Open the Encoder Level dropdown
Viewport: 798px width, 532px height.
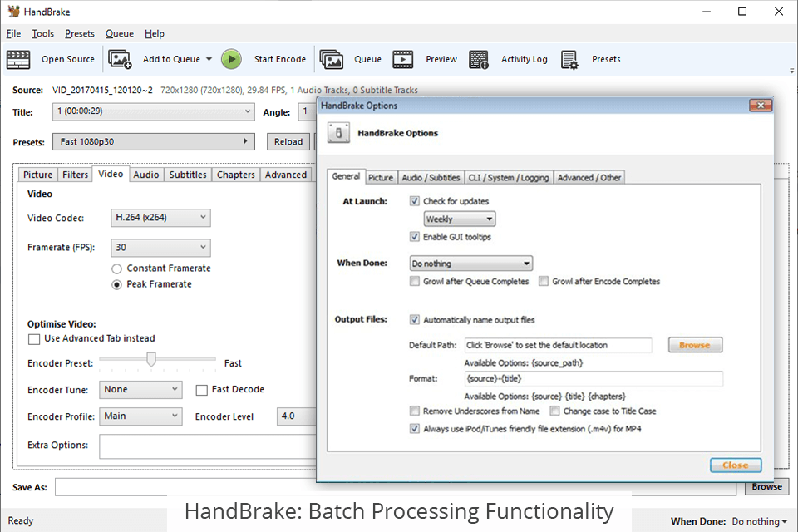point(296,416)
